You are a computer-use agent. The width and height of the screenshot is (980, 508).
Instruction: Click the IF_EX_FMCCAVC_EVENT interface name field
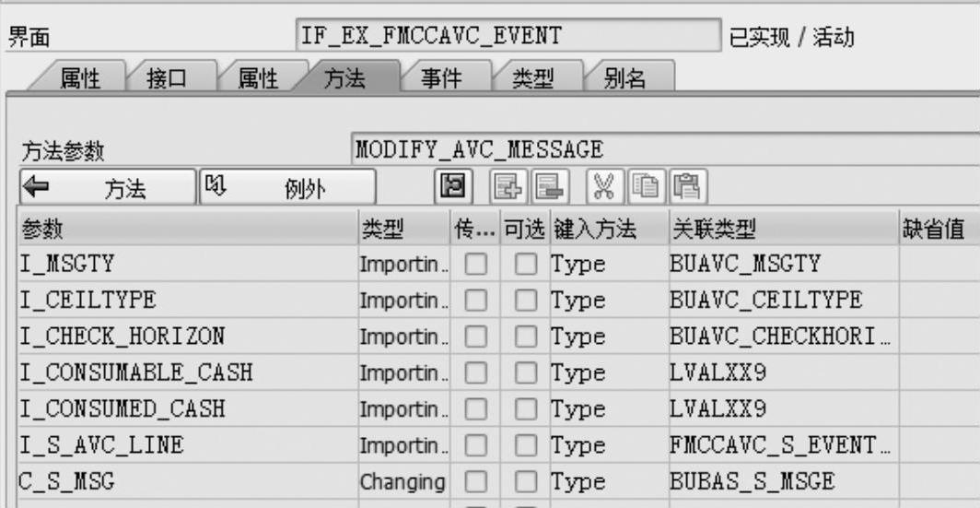507,36
